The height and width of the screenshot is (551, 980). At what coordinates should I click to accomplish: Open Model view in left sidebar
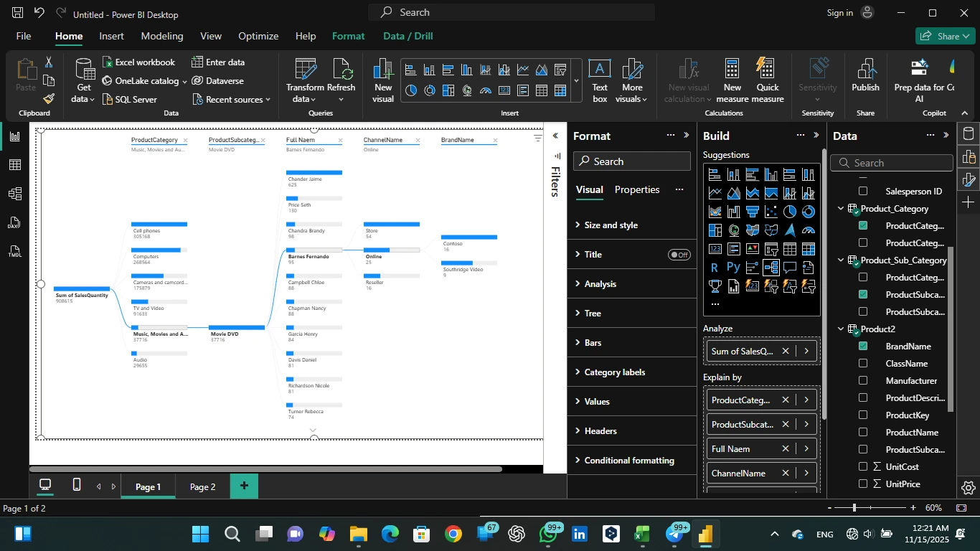[14, 194]
